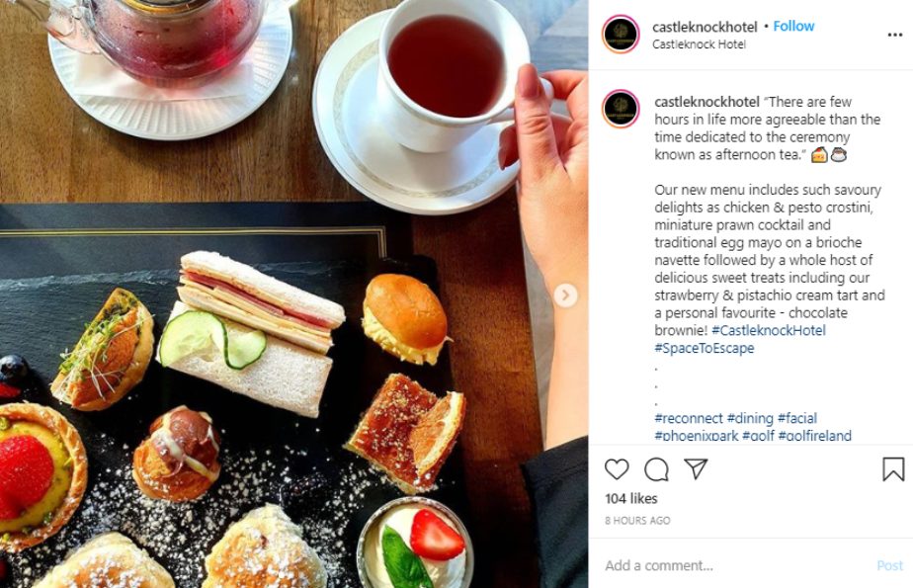Save the post with the bookmark icon
The image size is (913, 588).
click(893, 469)
